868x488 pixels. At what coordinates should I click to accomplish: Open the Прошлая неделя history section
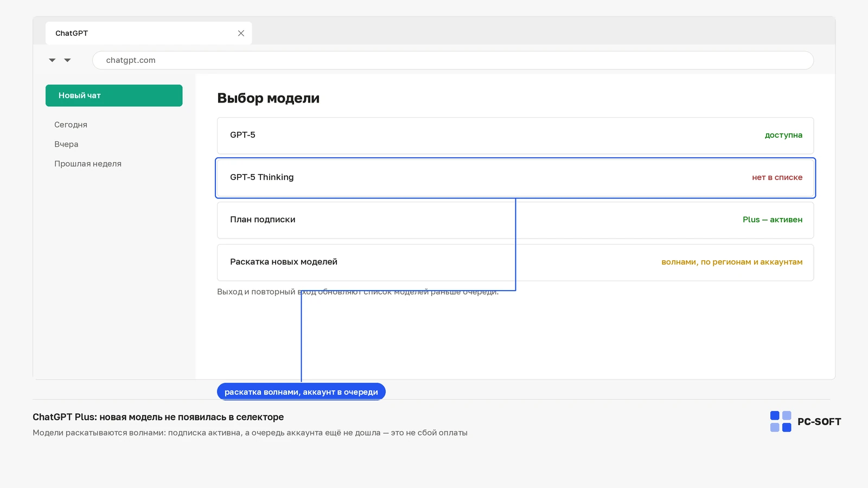(x=88, y=164)
